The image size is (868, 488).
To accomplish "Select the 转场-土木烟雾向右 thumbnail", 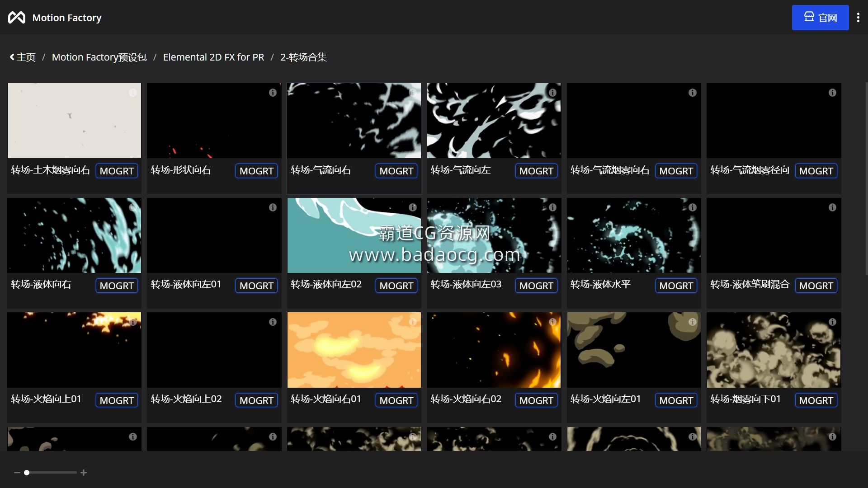I will click(74, 121).
